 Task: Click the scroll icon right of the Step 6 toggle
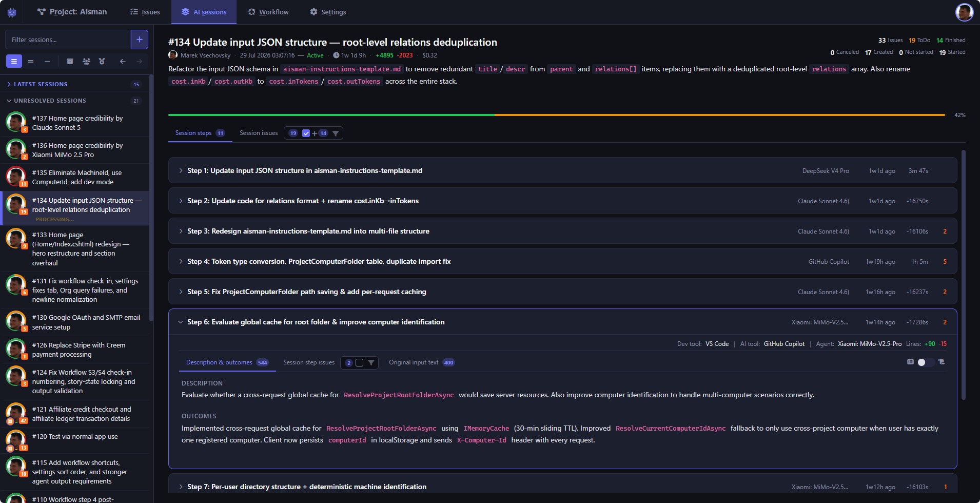point(942,362)
